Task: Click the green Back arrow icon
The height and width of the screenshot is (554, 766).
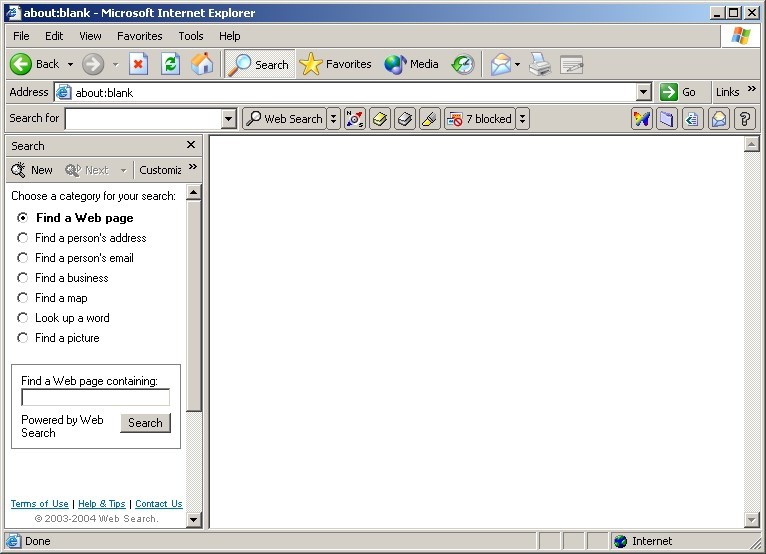Action: (x=21, y=64)
